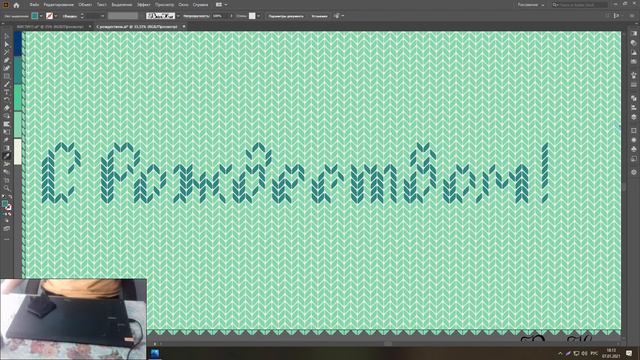Open the Рисование workspace switcher
Viewport: 640px width, 360px height.
tap(531, 5)
